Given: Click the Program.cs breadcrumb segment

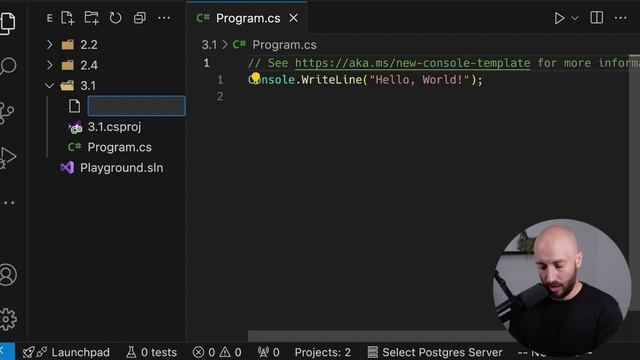Looking at the screenshot, I should [284, 45].
